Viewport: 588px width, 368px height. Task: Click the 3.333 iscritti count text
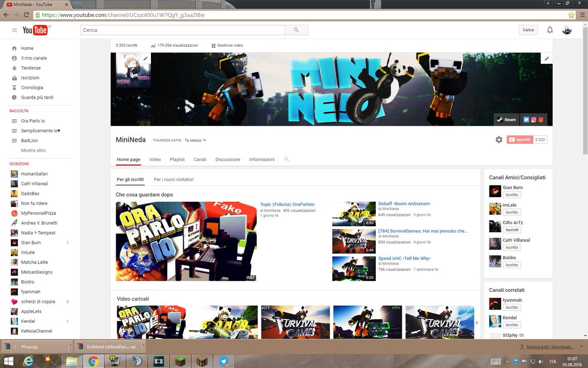coord(126,45)
